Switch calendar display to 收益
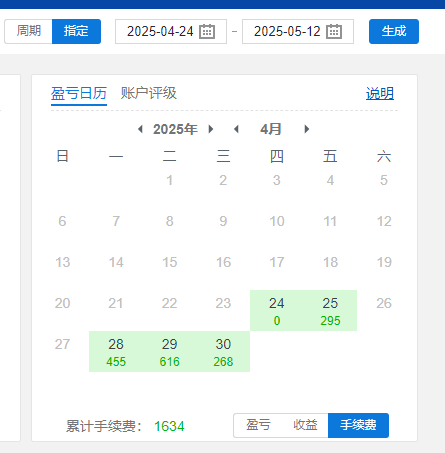This screenshot has width=445, height=453. click(x=305, y=425)
